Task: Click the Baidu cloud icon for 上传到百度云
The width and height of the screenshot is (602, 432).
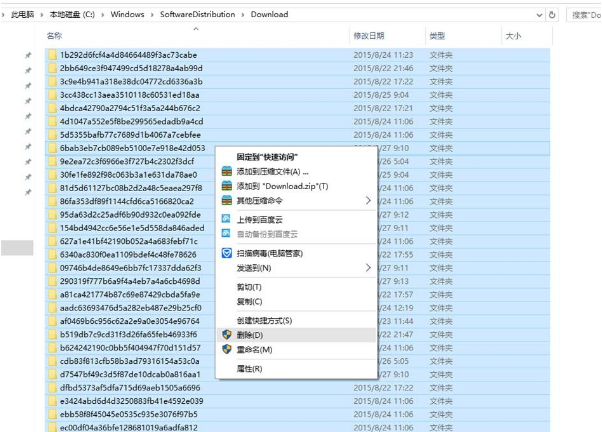Action: click(226, 215)
